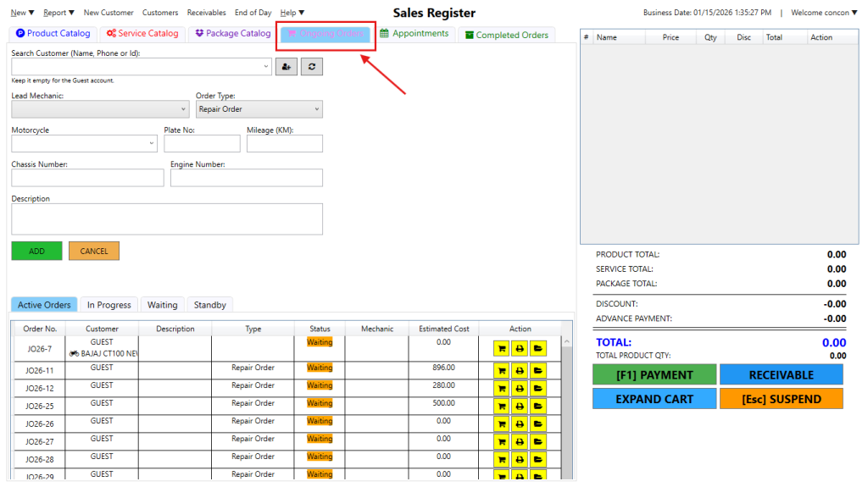The width and height of the screenshot is (868, 487).
Task: Add order JO26-11 to cart via cart icon
Action: [501, 370]
